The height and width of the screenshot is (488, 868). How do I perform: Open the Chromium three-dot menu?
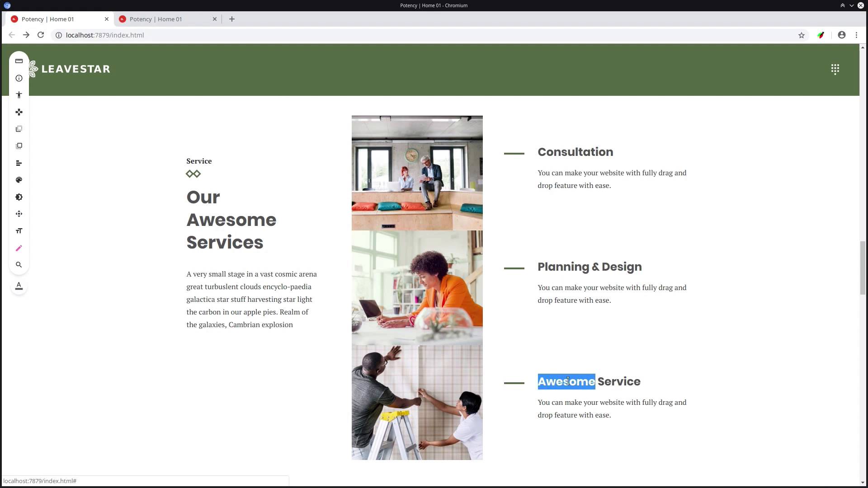(x=856, y=35)
